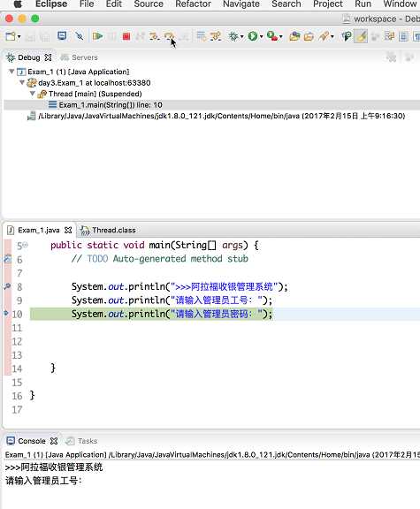The height and width of the screenshot is (509, 420).
Task: Click the instruction pointer at line 10
Action: pos(6,313)
